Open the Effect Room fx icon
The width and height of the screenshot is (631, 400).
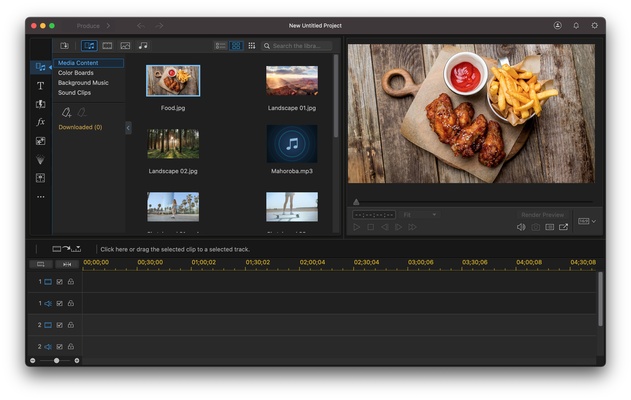[40, 122]
